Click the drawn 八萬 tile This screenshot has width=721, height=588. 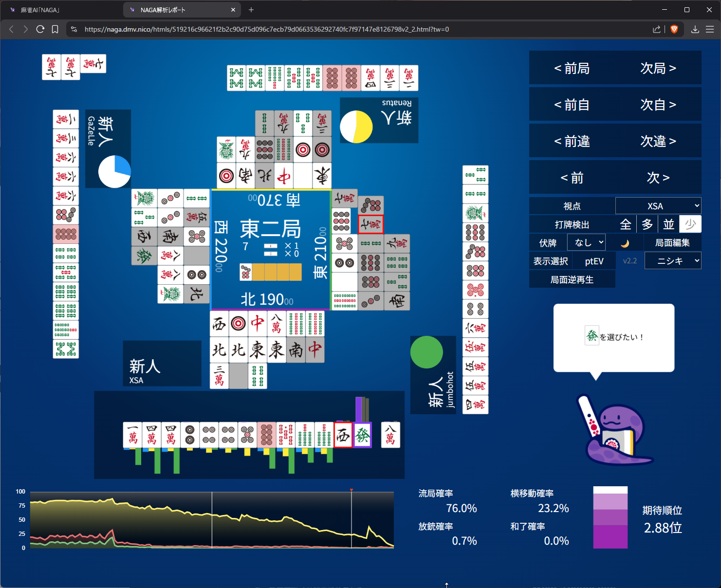coord(390,435)
